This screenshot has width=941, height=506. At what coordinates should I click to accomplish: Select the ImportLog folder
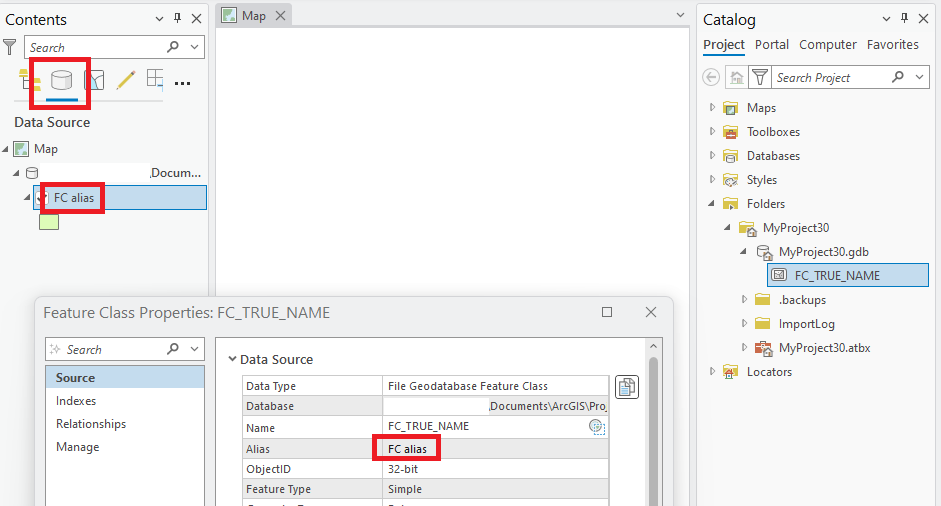click(807, 324)
